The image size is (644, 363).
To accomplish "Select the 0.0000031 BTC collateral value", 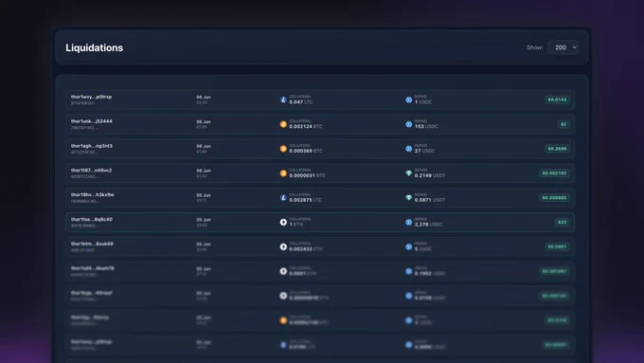I will click(x=307, y=175).
